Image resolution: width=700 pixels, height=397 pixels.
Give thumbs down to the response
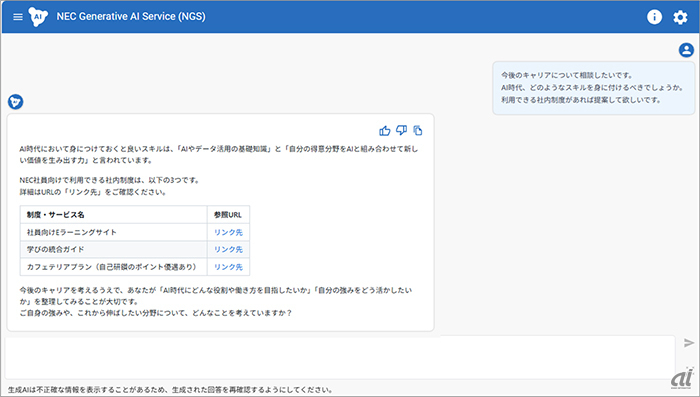(x=401, y=130)
